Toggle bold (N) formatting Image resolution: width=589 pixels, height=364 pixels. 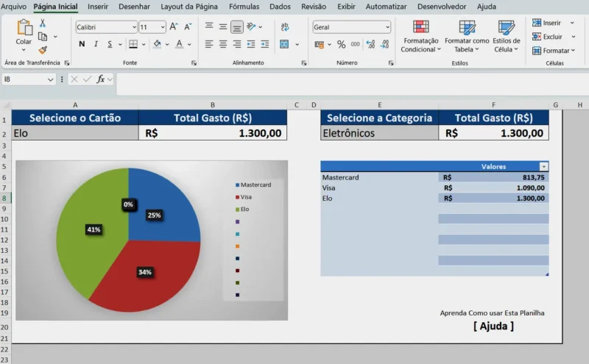pyautogui.click(x=82, y=44)
